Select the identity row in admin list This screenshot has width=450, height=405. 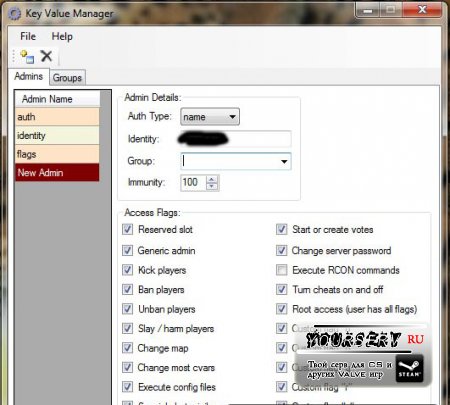tap(57, 135)
